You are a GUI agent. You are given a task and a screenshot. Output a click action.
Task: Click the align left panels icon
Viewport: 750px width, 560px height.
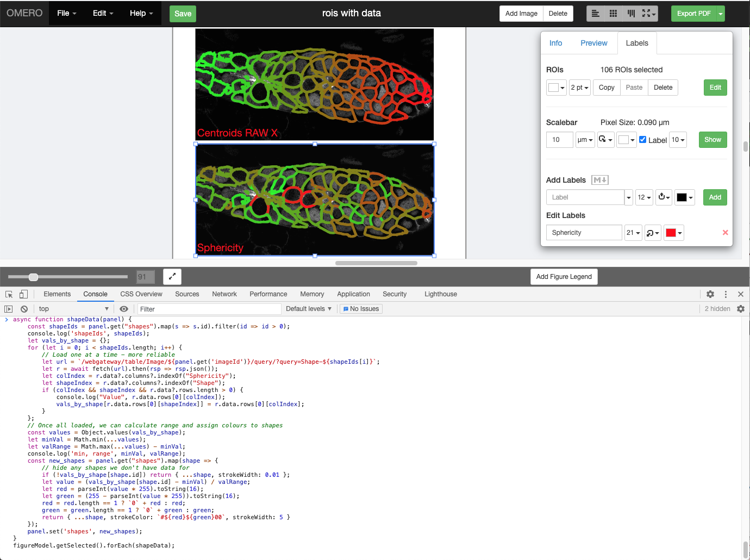click(x=596, y=14)
